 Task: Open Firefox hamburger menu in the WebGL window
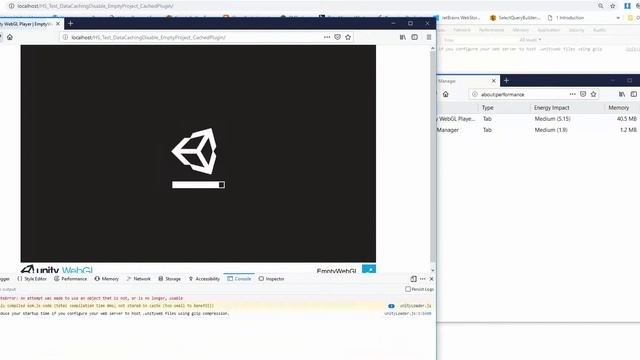(429, 37)
